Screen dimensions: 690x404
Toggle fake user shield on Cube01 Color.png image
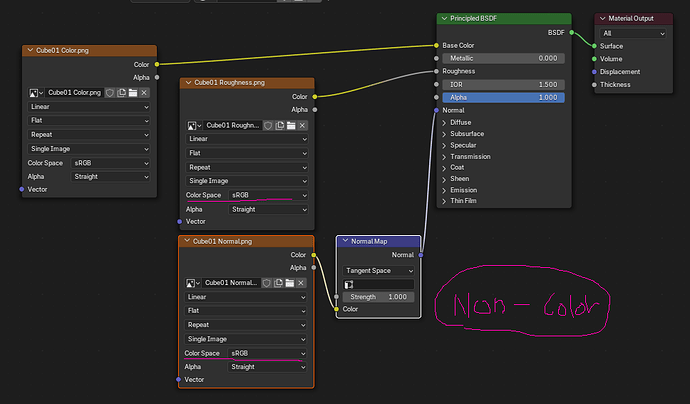coord(110,93)
